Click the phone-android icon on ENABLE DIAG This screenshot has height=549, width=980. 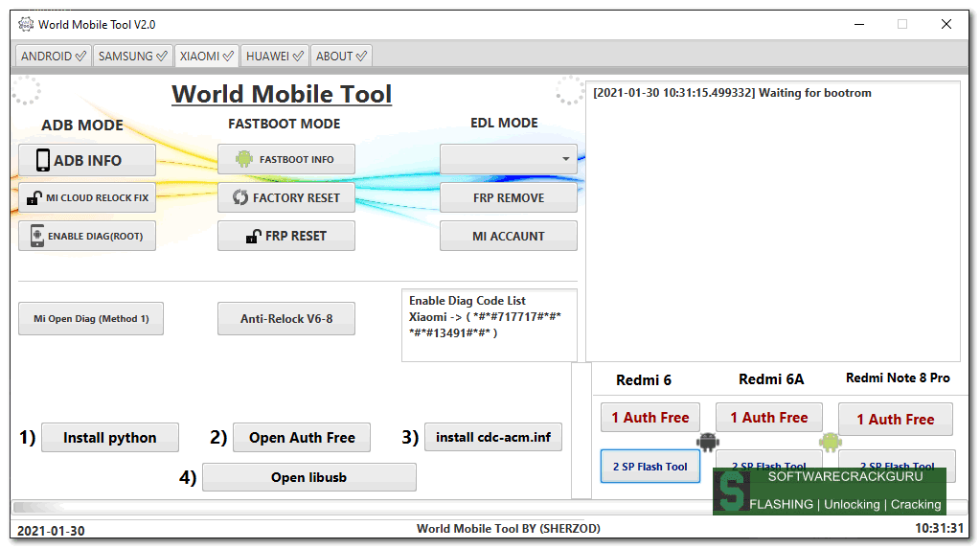pyautogui.click(x=37, y=236)
